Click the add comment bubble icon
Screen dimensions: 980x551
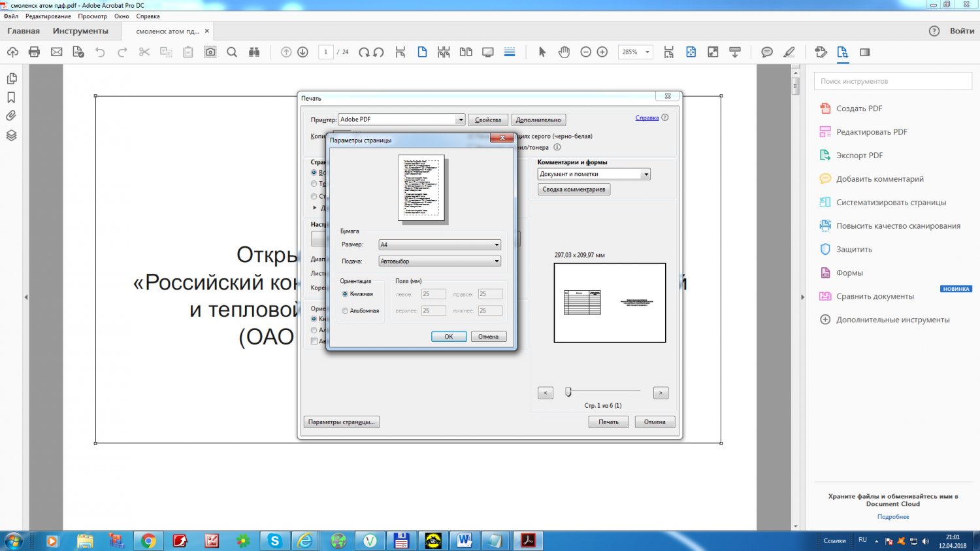[767, 52]
